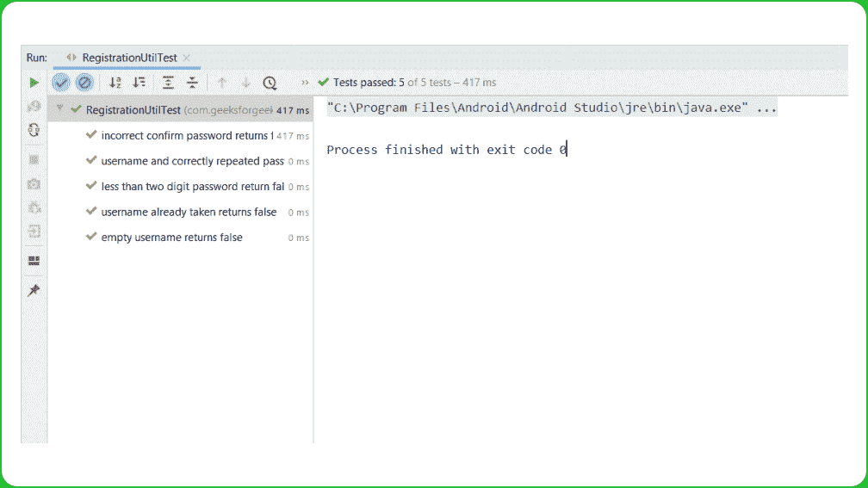Expand the hidden toolbar items chevron
The width and height of the screenshot is (868, 488).
point(305,83)
